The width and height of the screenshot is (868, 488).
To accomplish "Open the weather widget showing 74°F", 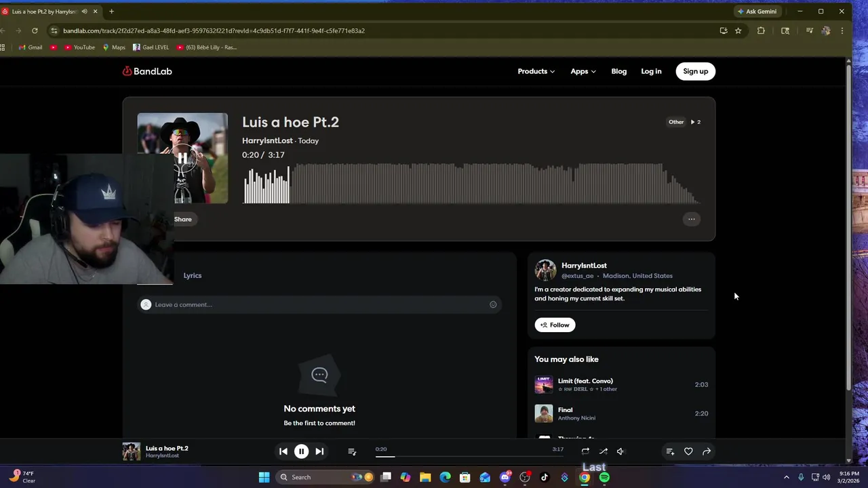I will pos(22,476).
